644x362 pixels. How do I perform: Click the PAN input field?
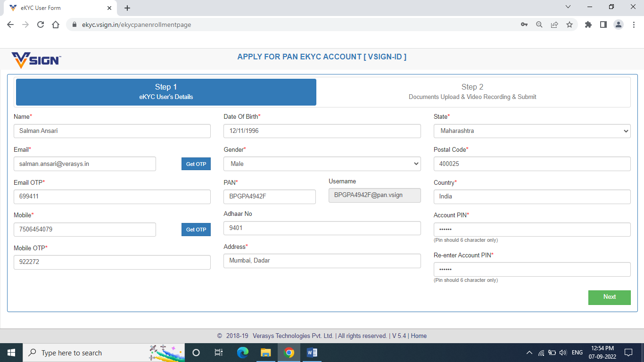(270, 197)
